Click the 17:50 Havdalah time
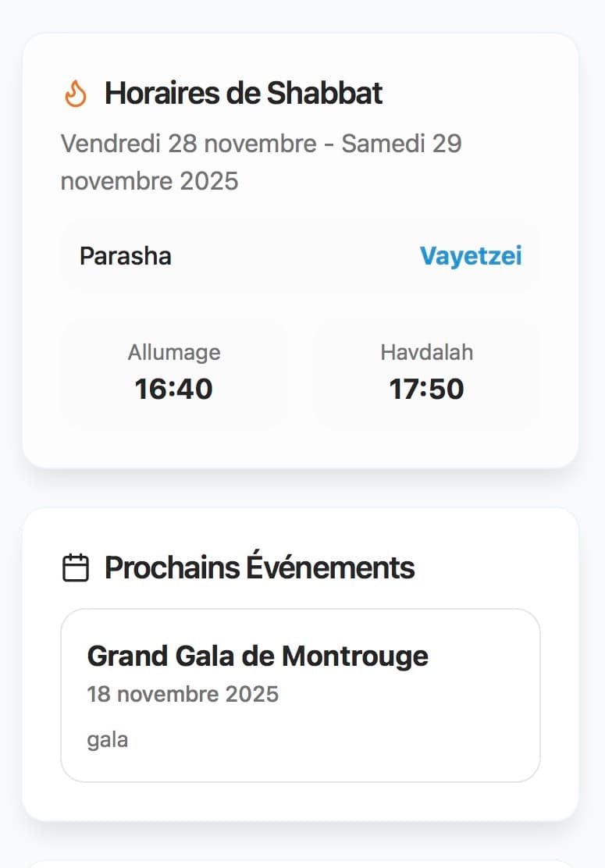This screenshot has width=605, height=868. pyautogui.click(x=427, y=389)
